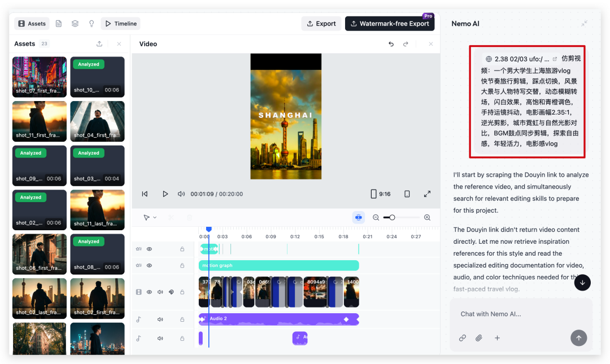This screenshot has height=364, width=610.
Task: Attach a file with the paperclip icon
Action: (x=479, y=338)
